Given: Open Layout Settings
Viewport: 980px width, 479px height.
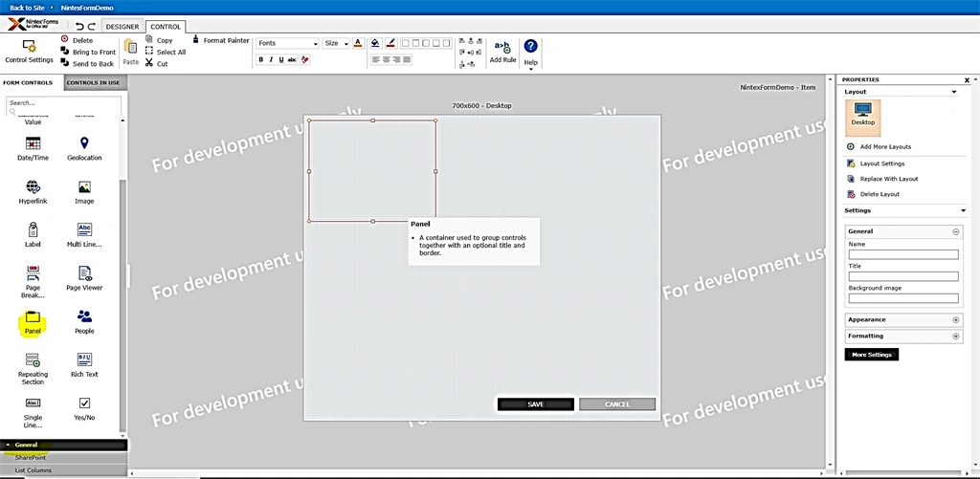Looking at the screenshot, I should pos(876,163).
